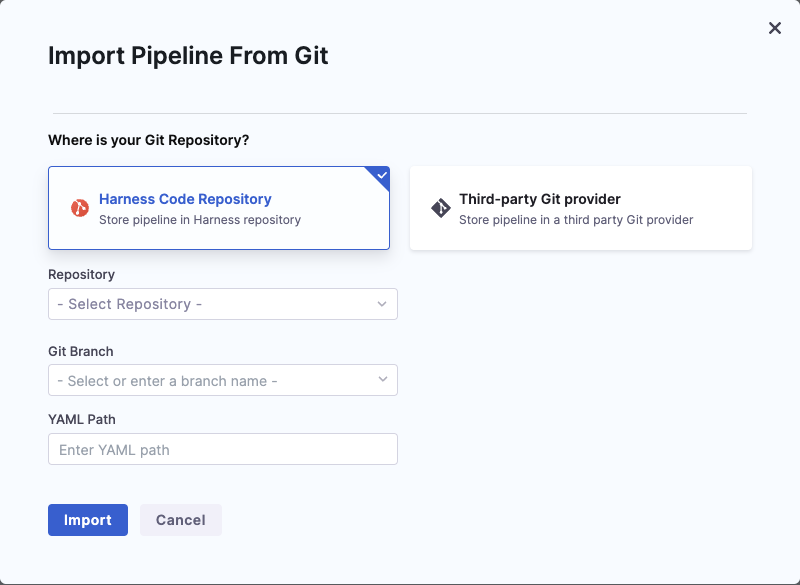The image size is (800, 585).
Task: Click the Harness Code Repository red icon
Action: [x=80, y=208]
